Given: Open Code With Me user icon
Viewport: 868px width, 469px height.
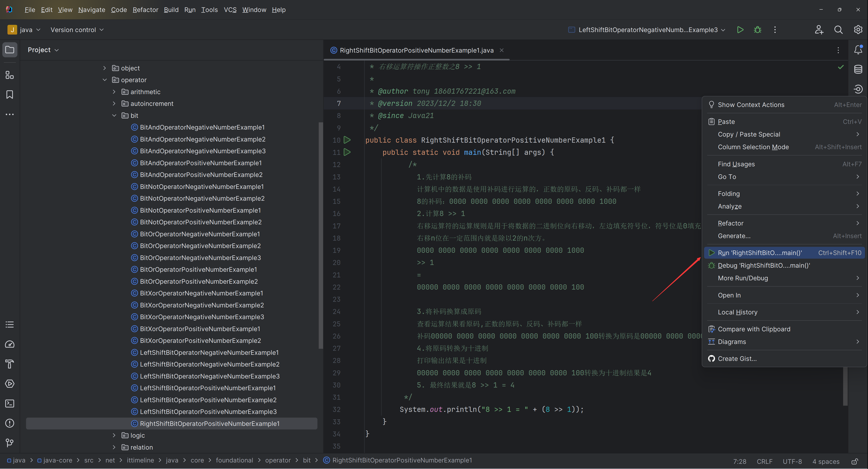Looking at the screenshot, I should point(819,30).
